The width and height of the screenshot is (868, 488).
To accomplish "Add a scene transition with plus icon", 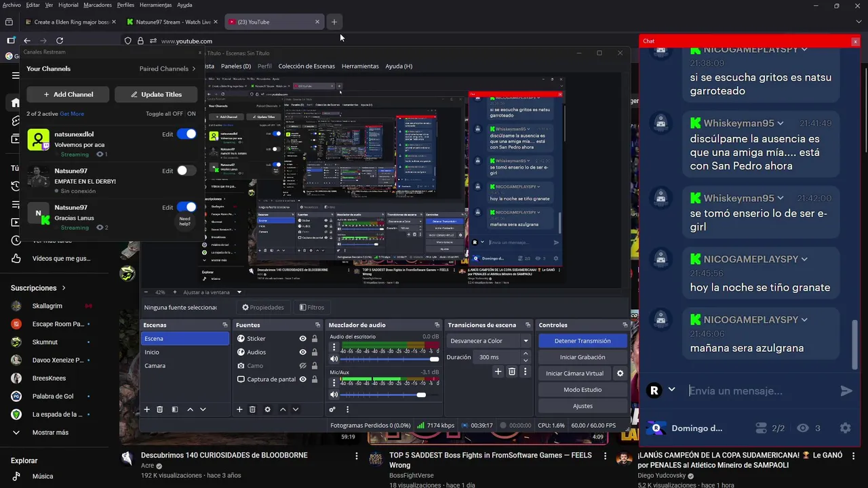I will click(498, 371).
